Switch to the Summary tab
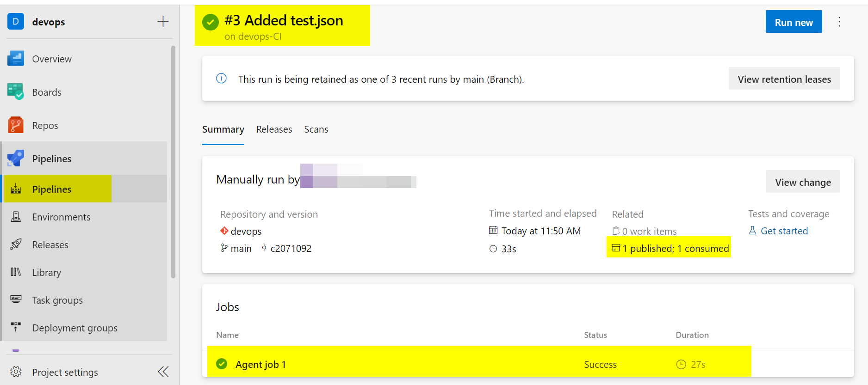Image resolution: width=868 pixels, height=385 pixels. point(223,129)
